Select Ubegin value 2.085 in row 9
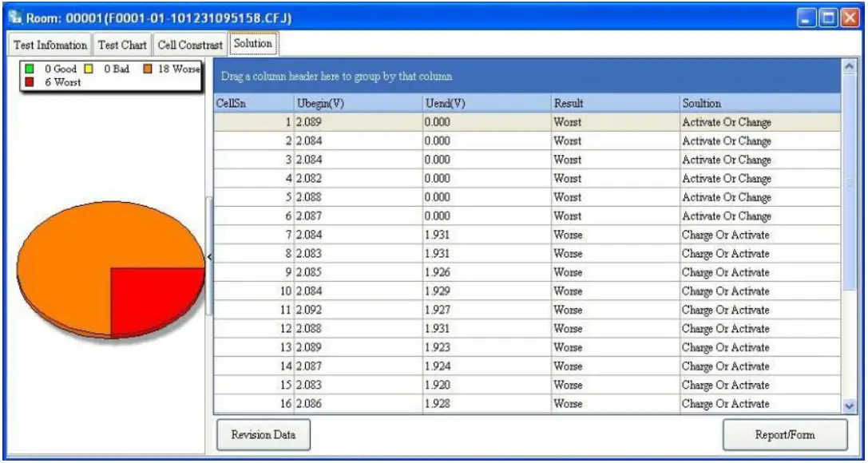 coord(310,272)
